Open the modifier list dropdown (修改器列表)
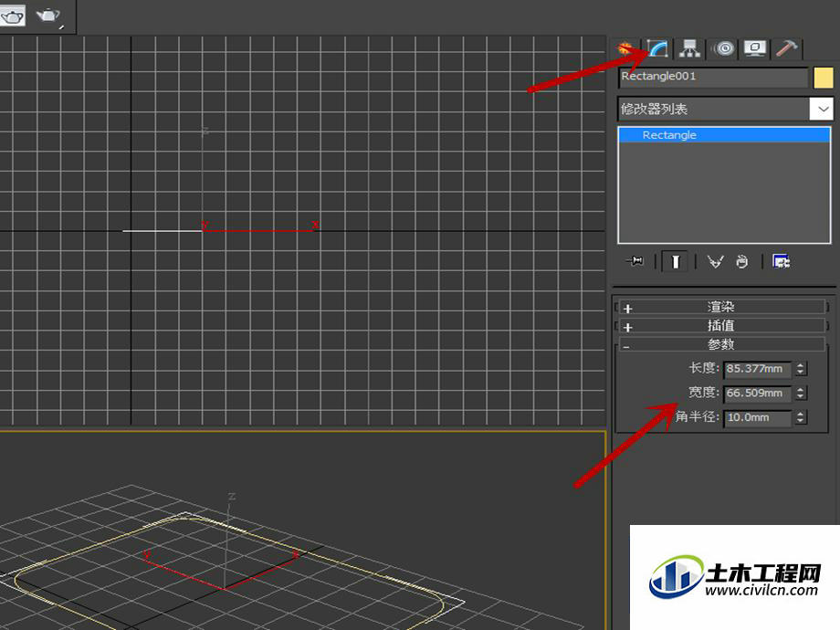The image size is (840, 630). [725, 109]
